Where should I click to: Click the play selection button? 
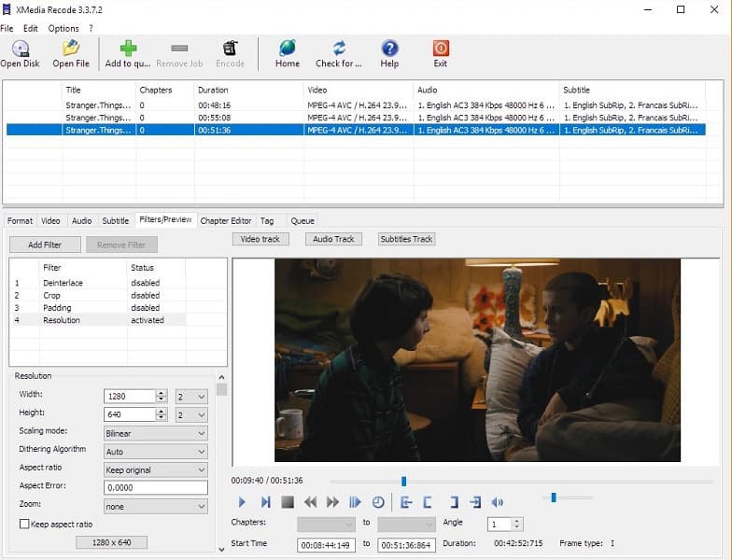[x=355, y=502]
